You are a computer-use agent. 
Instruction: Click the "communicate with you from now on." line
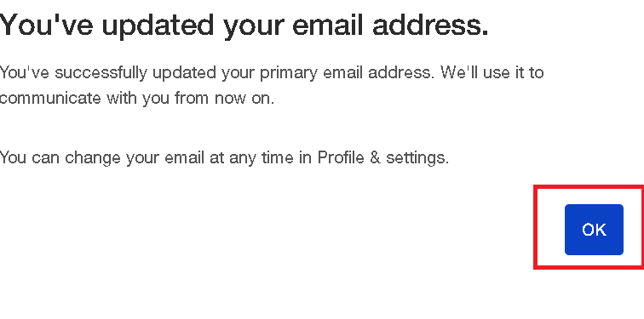pos(137,99)
